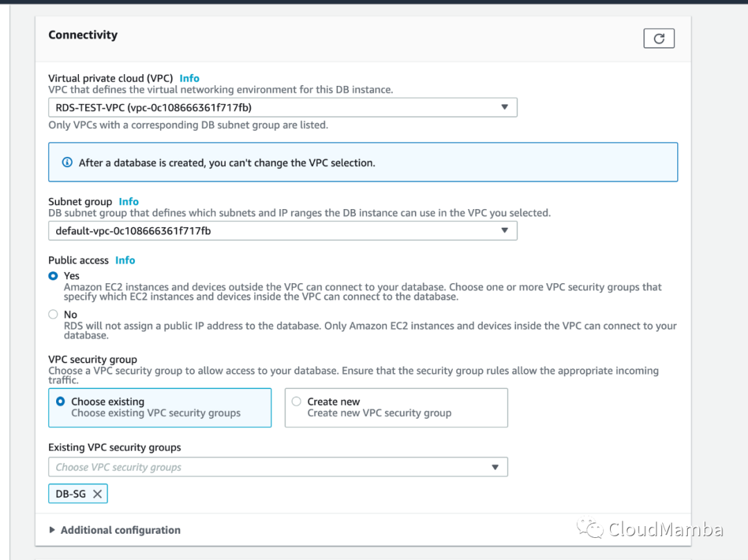Select No for Public access

click(53, 314)
